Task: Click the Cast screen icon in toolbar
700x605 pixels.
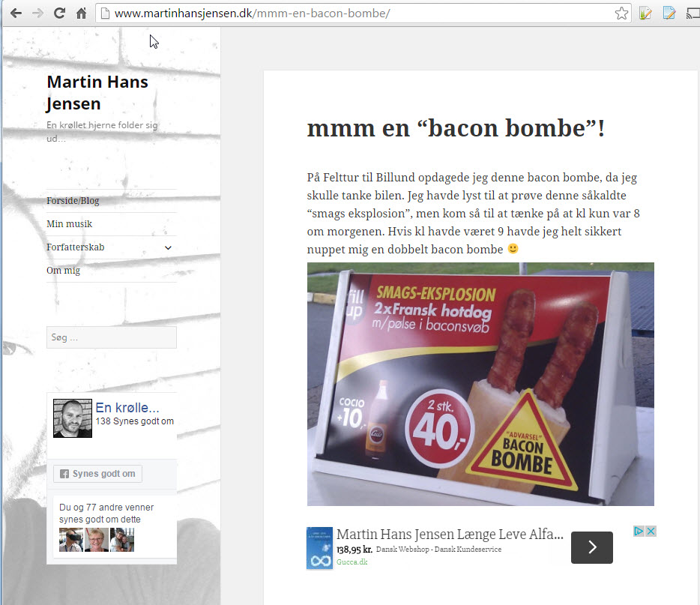Action: pos(693,13)
